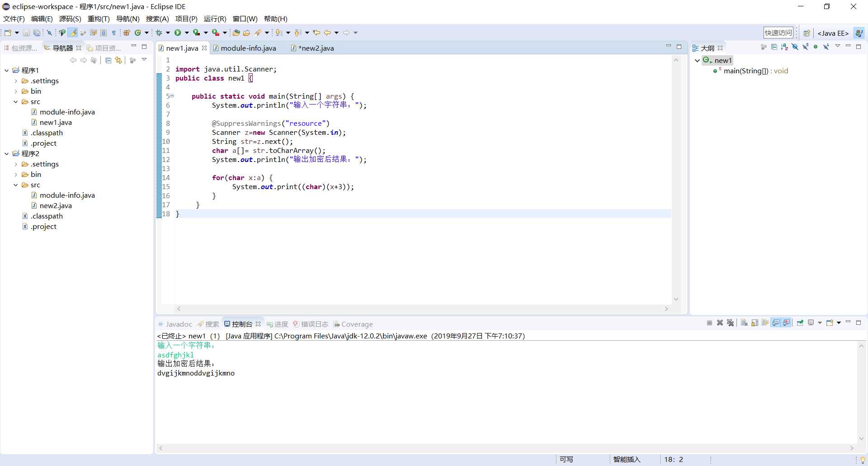The width and height of the screenshot is (868, 466).
Task: Click the Last Edit Location icon
Action: [316, 33]
